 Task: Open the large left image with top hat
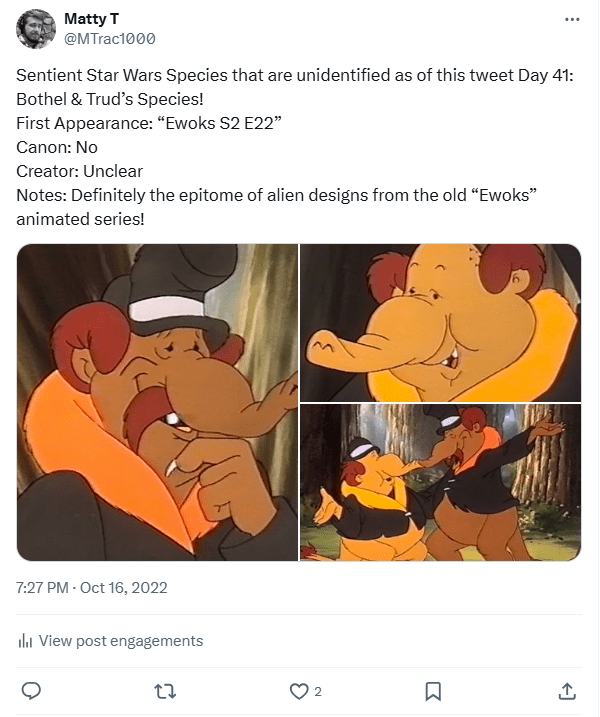tap(157, 402)
